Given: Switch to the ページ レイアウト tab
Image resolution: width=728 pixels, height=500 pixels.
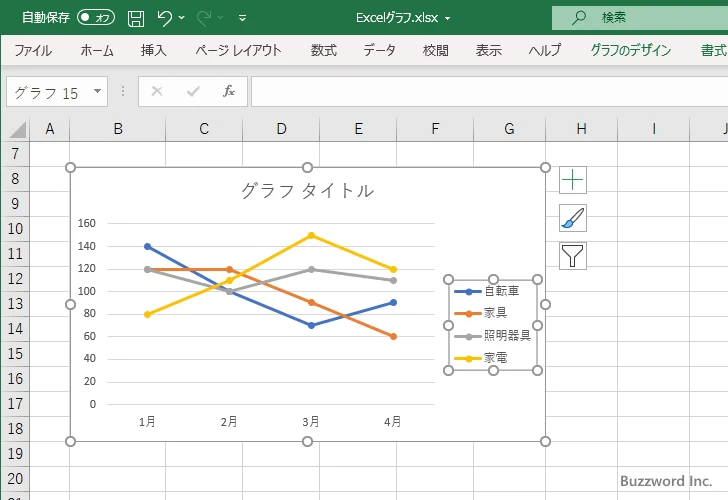Looking at the screenshot, I should click(238, 50).
